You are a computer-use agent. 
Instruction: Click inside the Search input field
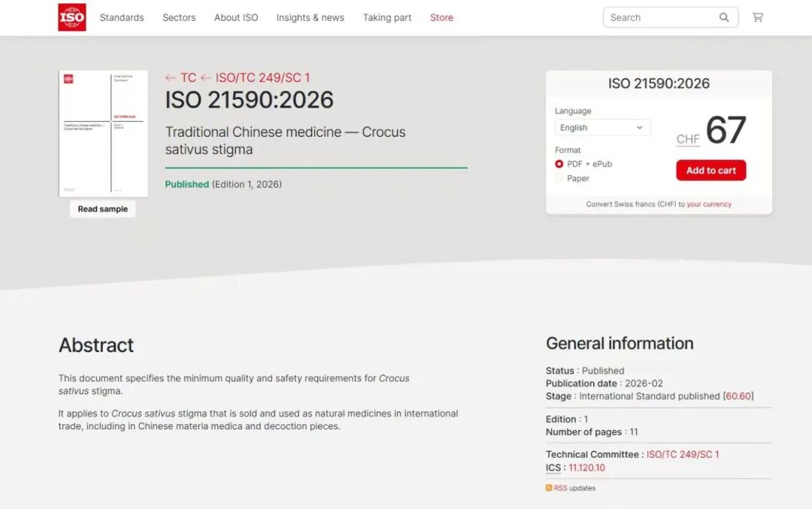658,17
